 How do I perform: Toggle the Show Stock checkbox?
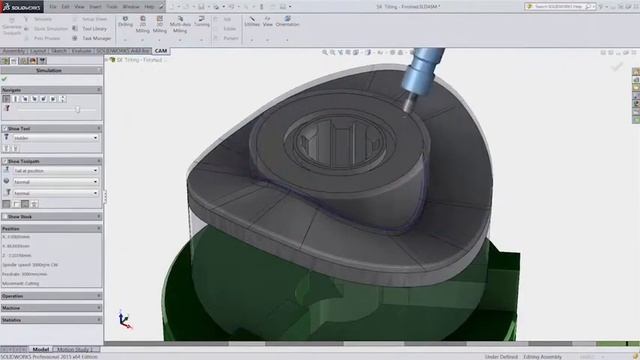5,217
